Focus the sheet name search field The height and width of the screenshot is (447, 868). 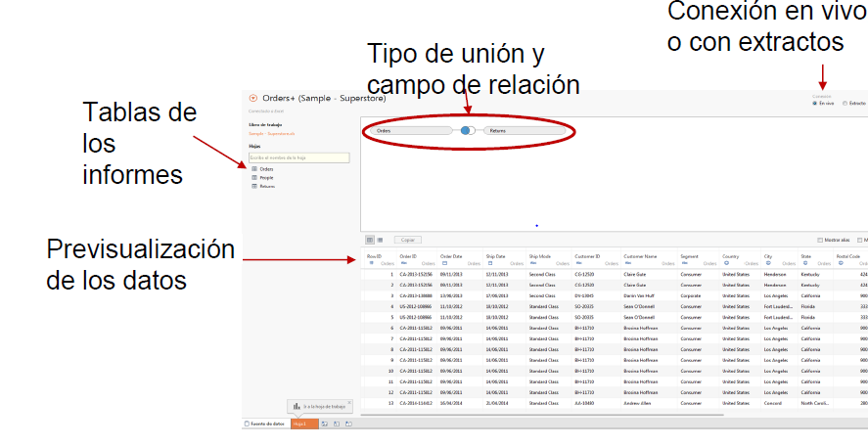click(298, 157)
